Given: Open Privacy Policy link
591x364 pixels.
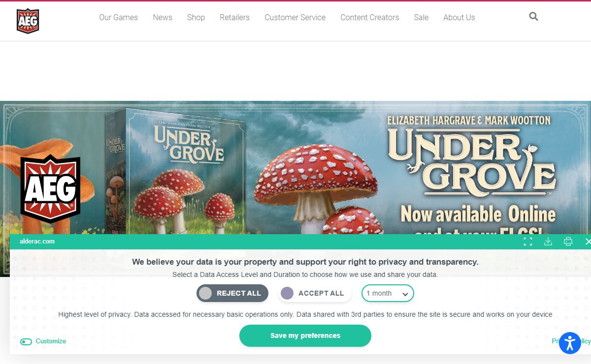Looking at the screenshot, I should (x=571, y=341).
